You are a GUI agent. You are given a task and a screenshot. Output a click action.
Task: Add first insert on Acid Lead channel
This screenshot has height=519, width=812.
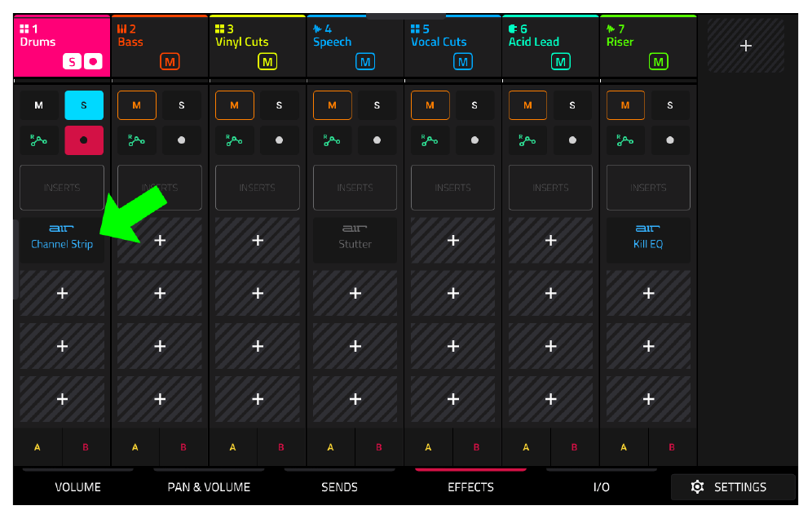pyautogui.click(x=551, y=241)
